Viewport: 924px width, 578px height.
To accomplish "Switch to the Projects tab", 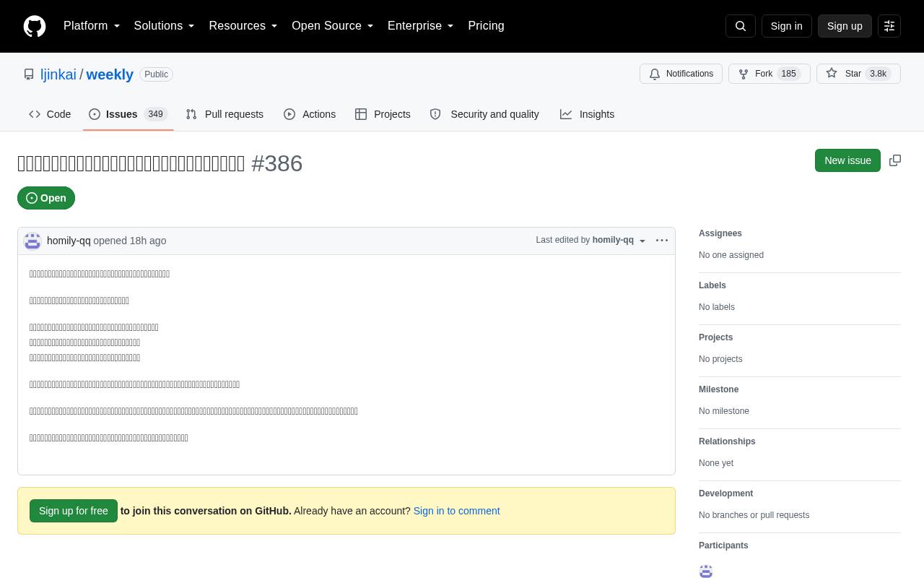I will click(x=383, y=114).
